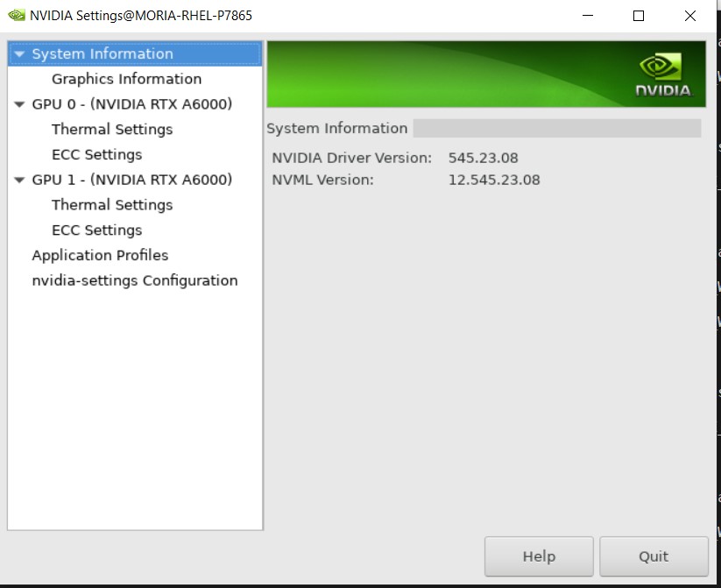Click the NVIDIA Settings icon in the title bar
This screenshot has height=588, width=721.
(x=14, y=15)
